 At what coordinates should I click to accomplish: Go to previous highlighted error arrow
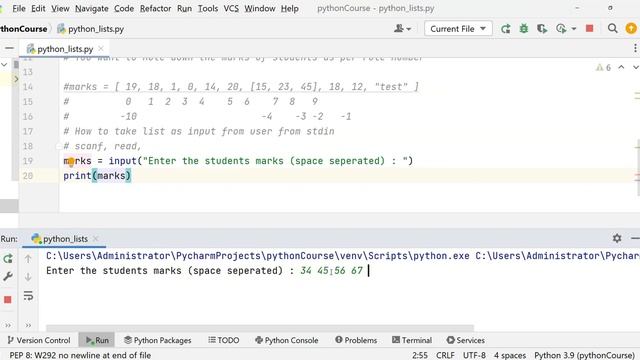pyautogui.click(x=621, y=67)
